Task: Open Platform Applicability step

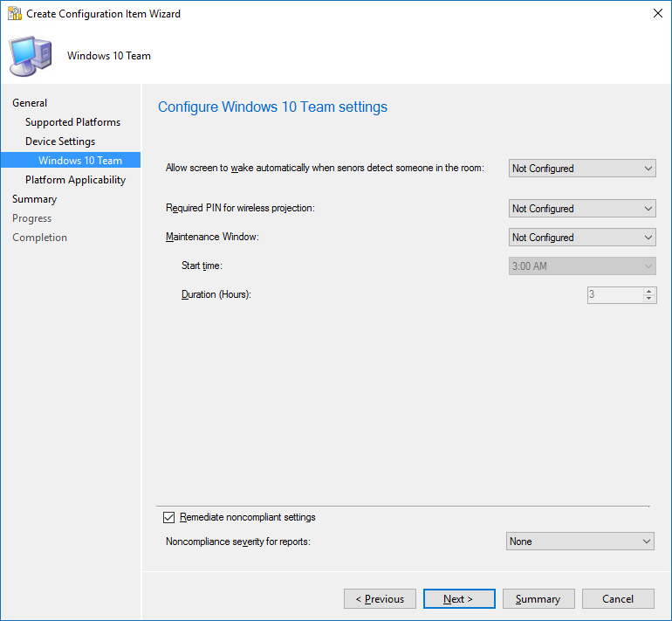Action: tap(75, 180)
